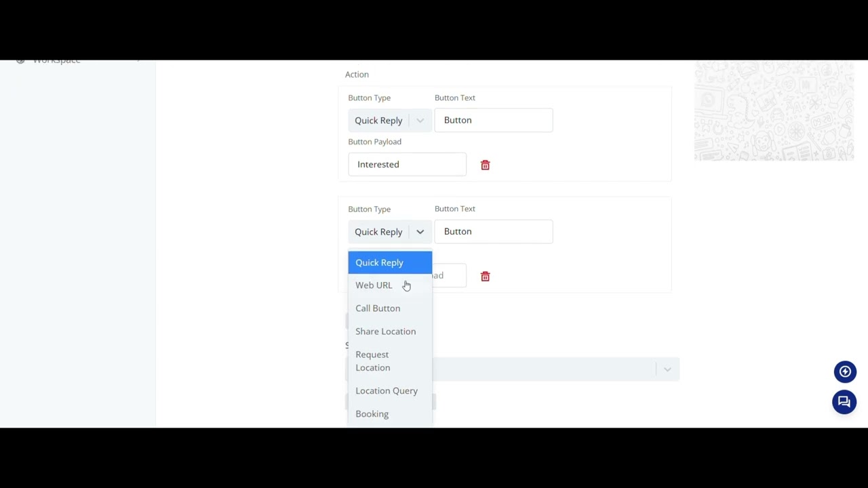Choose Request Location option
Viewport: 868px width, 488px height.
coord(390,361)
